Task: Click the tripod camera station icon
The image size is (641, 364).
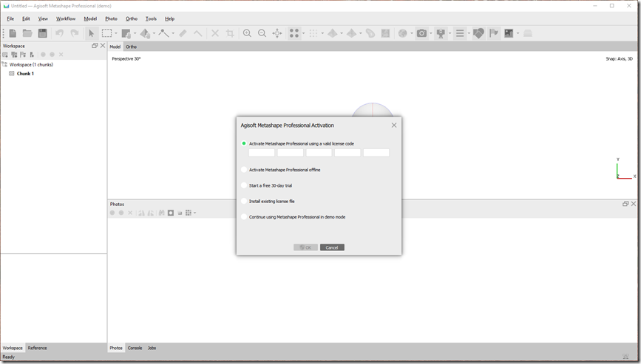Action: click(x=441, y=33)
